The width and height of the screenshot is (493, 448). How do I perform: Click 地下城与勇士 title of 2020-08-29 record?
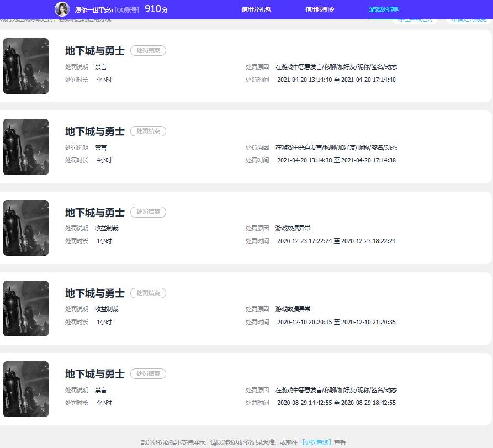click(94, 374)
